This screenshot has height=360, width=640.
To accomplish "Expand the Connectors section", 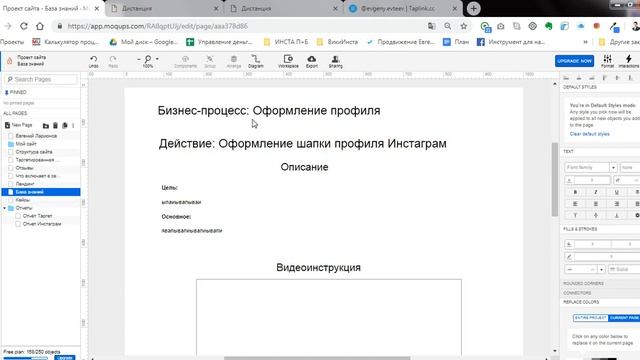I will [x=577, y=293].
